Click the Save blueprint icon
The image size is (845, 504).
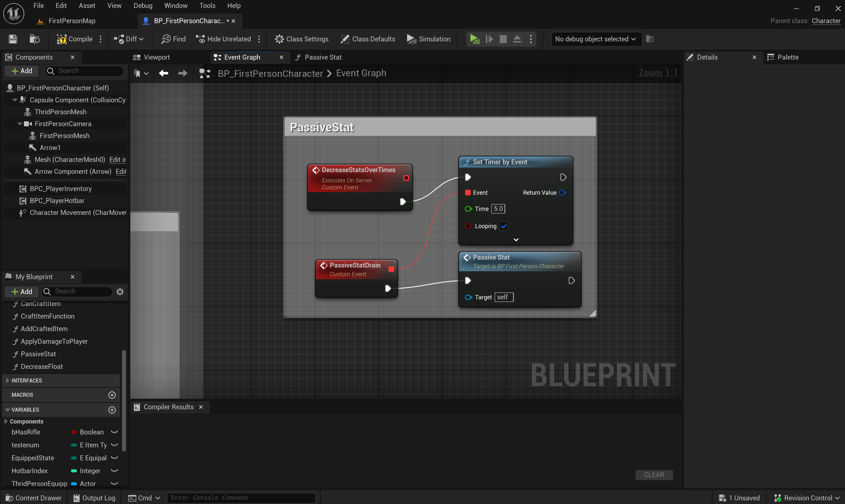pos(13,39)
